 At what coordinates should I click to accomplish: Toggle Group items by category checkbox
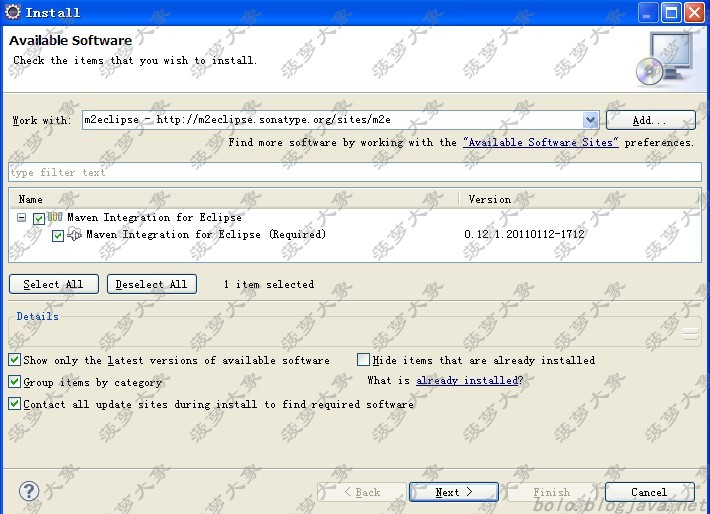tap(14, 382)
